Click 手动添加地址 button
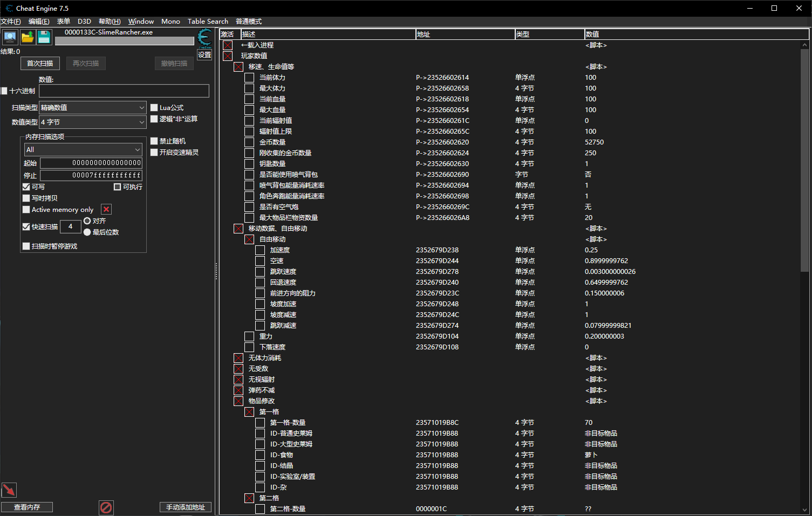812x516 pixels. coord(186,507)
